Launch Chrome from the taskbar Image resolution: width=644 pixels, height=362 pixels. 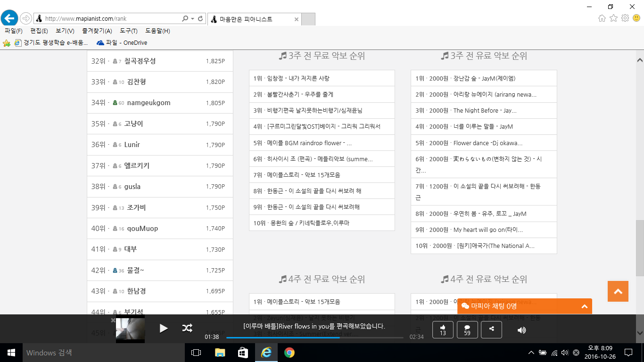coord(289,353)
